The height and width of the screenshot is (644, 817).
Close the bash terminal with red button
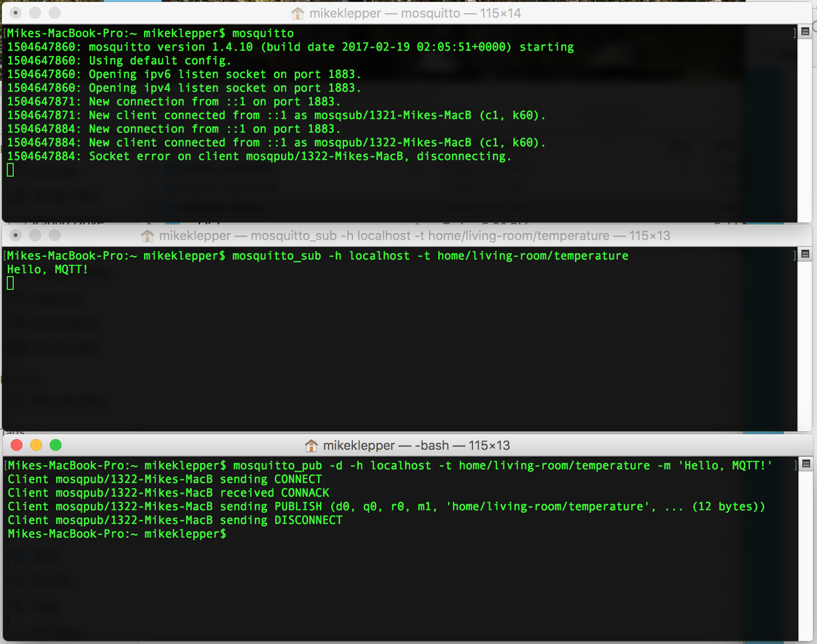(16, 445)
